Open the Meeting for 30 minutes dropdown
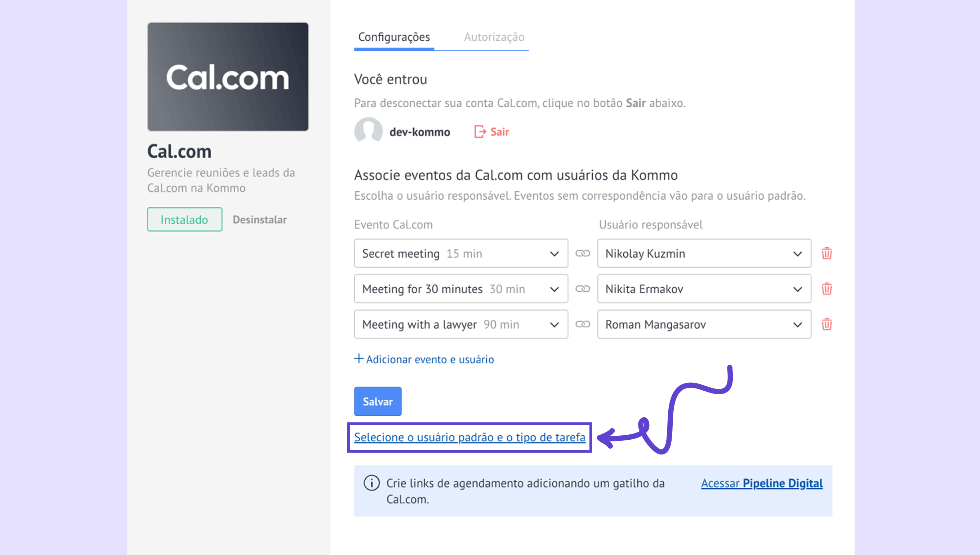Image resolution: width=980 pixels, height=555 pixels. point(461,289)
